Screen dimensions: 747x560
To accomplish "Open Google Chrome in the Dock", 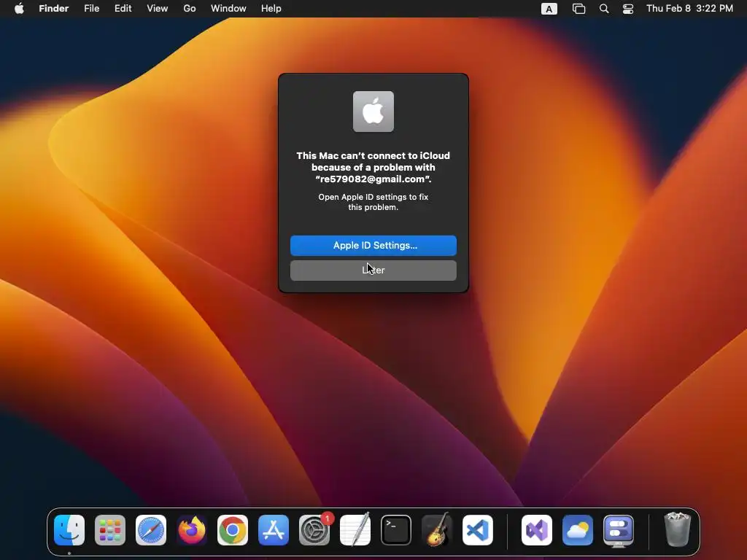I will [x=233, y=530].
